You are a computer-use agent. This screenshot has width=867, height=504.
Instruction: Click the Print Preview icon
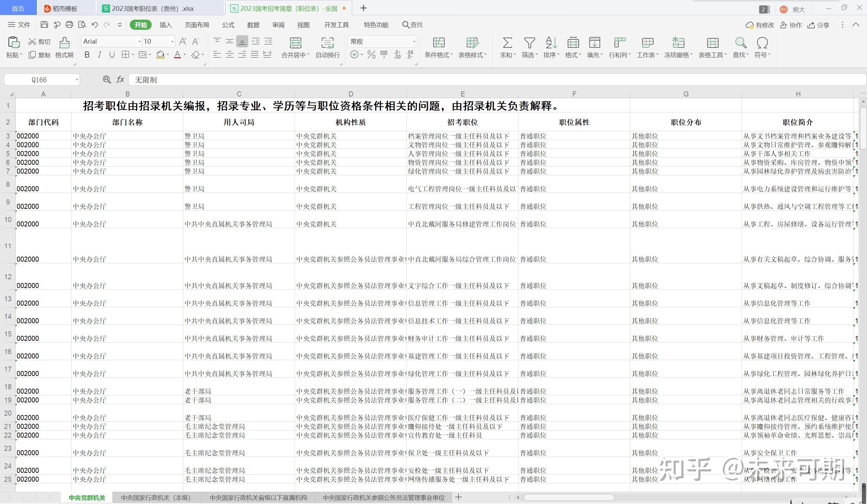point(82,25)
